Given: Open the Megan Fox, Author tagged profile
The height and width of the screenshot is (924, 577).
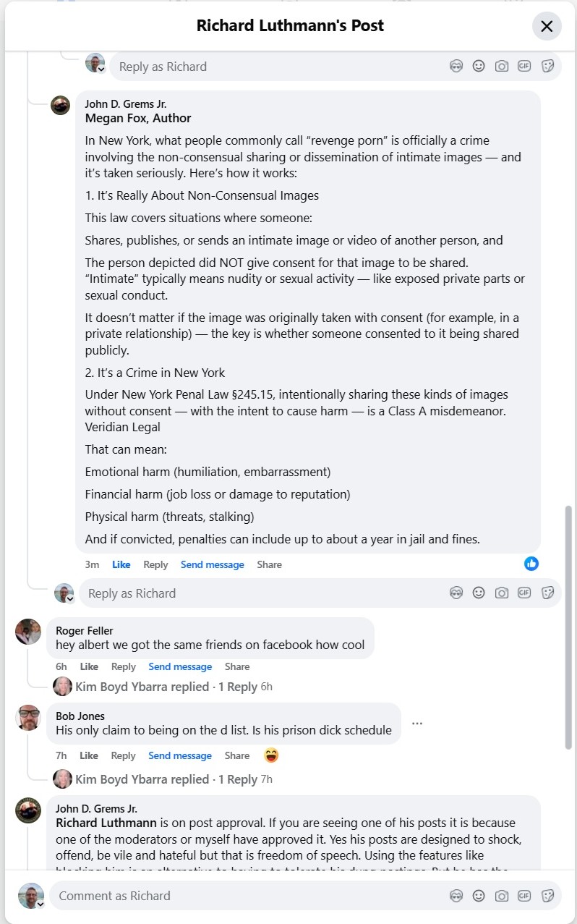Looking at the screenshot, I should point(138,118).
